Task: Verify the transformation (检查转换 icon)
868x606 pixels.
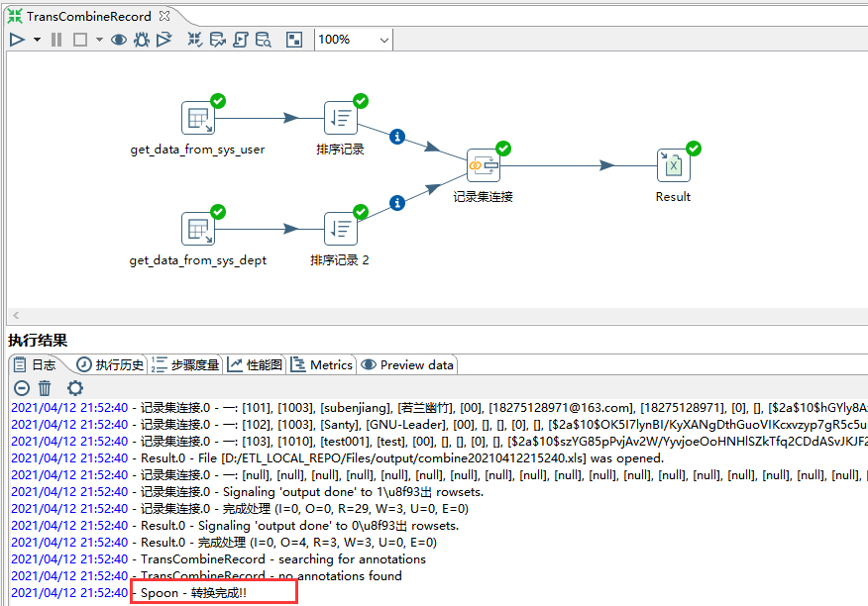Action: pyautogui.click(x=194, y=40)
